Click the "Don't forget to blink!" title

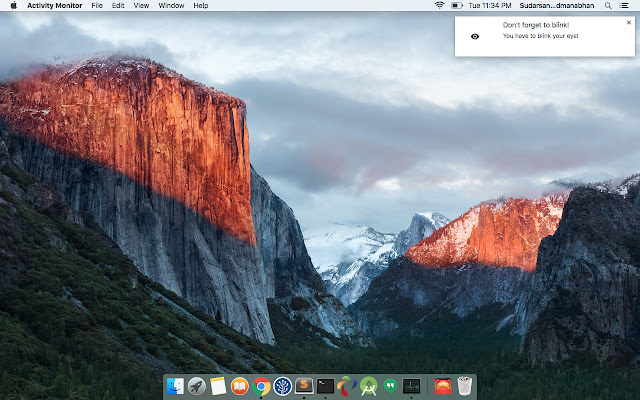coord(536,25)
